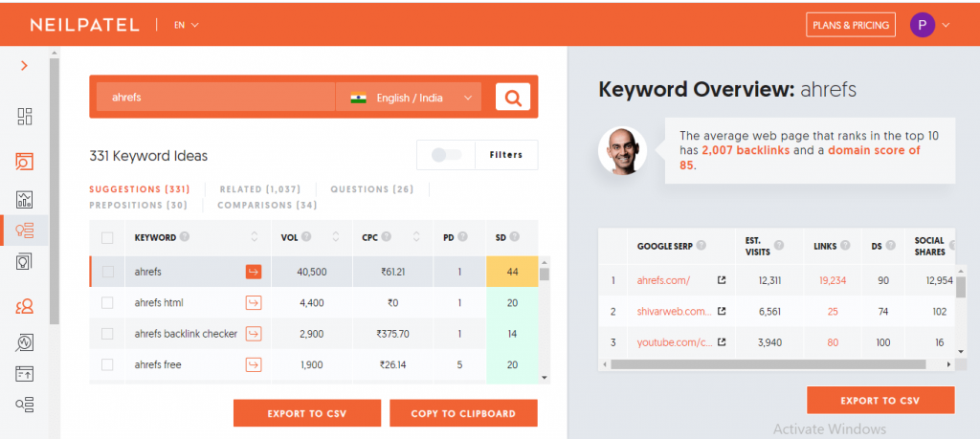Open the ahrefs.com/ SERP link

pos(664,280)
